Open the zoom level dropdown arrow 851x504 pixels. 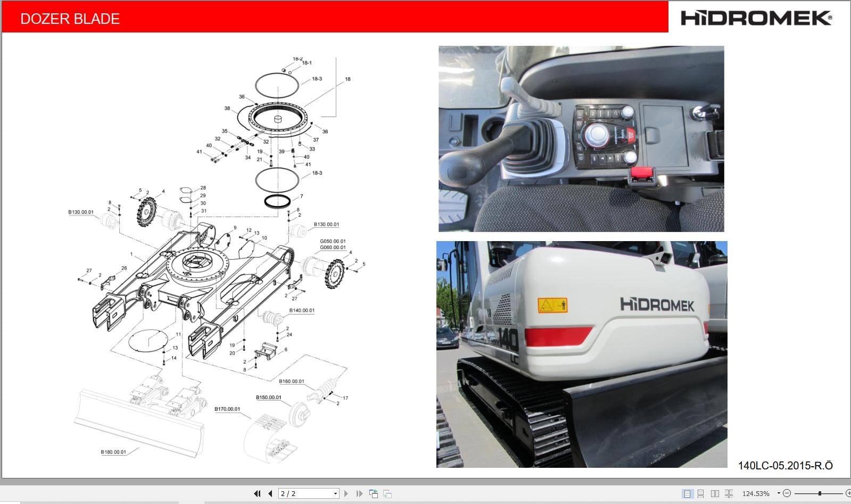(x=779, y=493)
